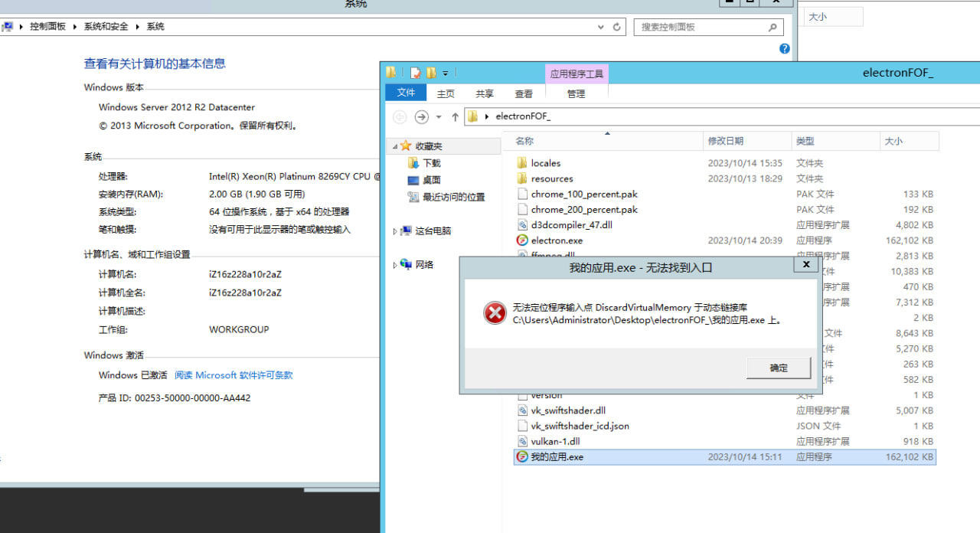
Task: Open the 管理 ribbon tab
Action: (x=576, y=93)
